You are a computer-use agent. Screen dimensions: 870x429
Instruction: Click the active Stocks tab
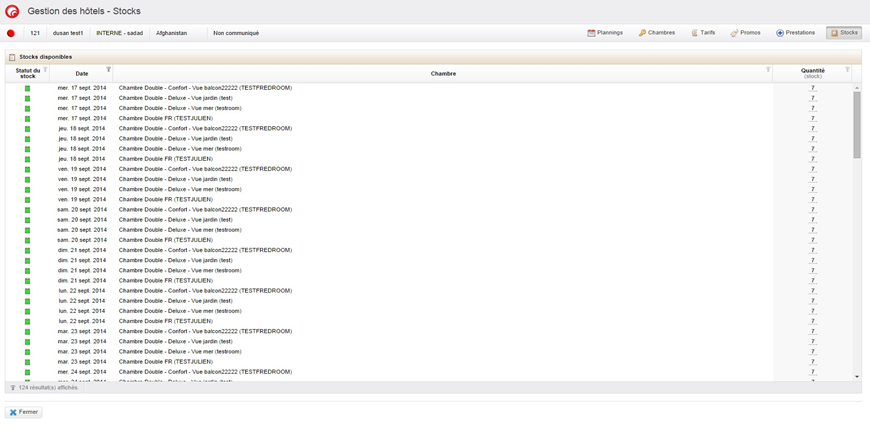click(x=844, y=33)
